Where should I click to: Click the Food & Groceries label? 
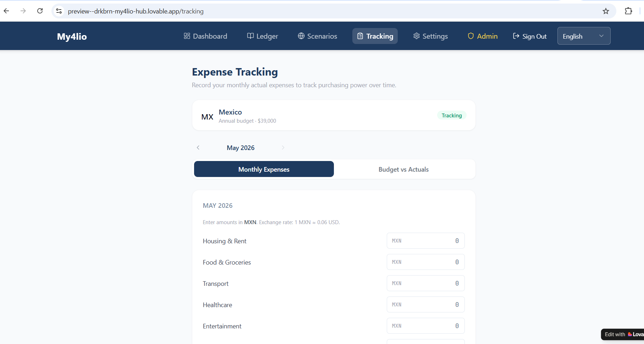[227, 262]
